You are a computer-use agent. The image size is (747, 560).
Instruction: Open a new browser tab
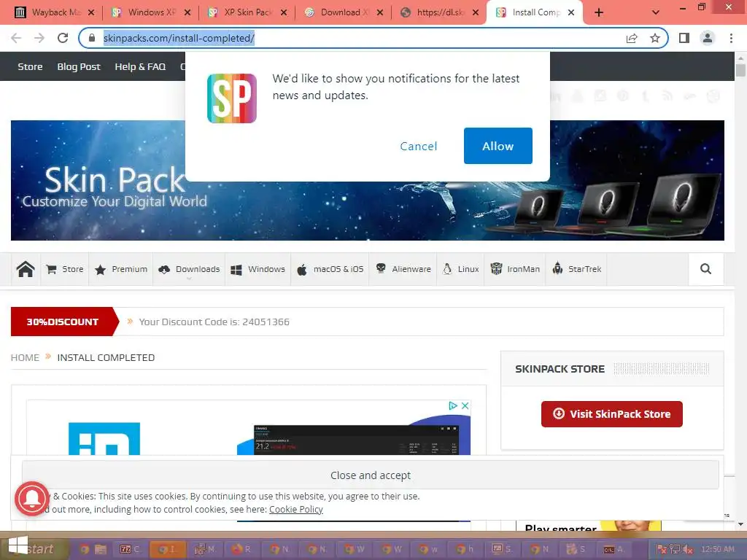click(599, 13)
